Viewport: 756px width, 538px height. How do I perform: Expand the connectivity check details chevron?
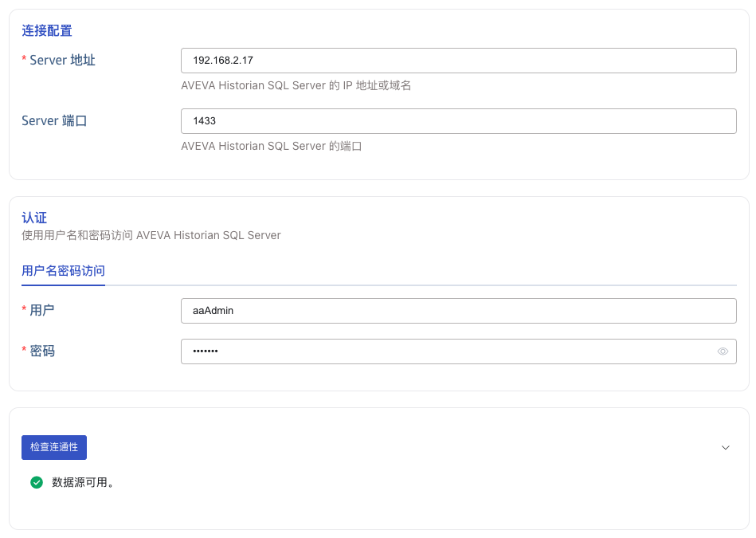[x=725, y=448]
